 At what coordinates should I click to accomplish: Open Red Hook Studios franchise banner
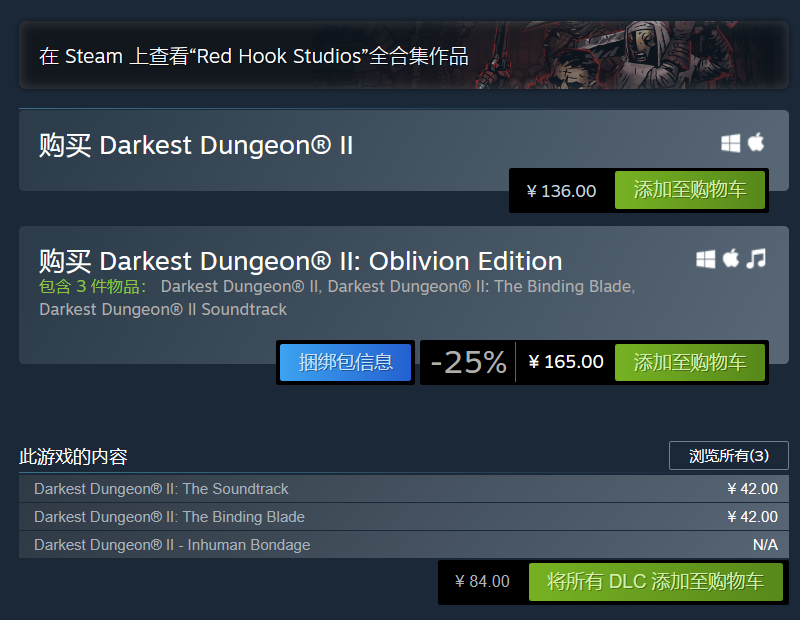click(254, 56)
